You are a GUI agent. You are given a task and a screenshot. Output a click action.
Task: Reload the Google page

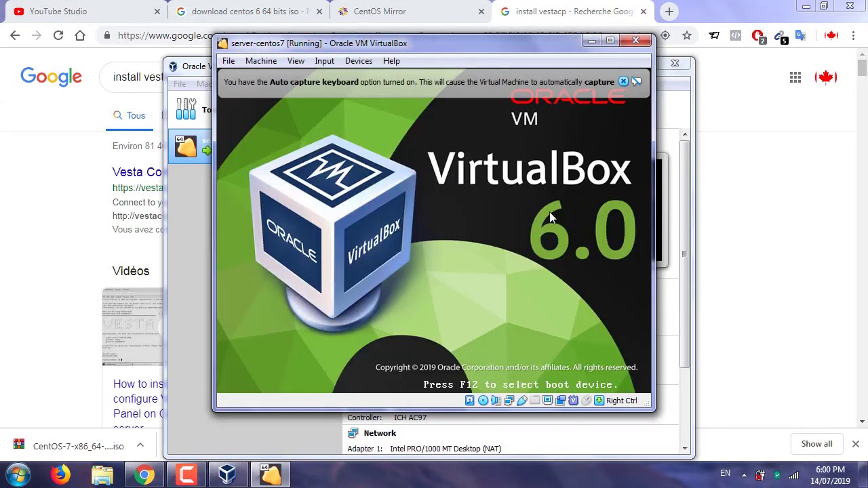click(x=58, y=35)
